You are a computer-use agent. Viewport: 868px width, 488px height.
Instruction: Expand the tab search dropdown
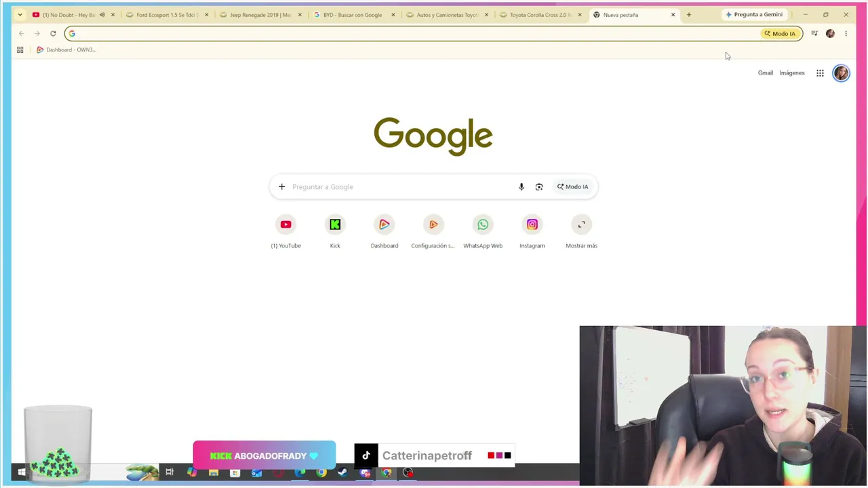20,14
